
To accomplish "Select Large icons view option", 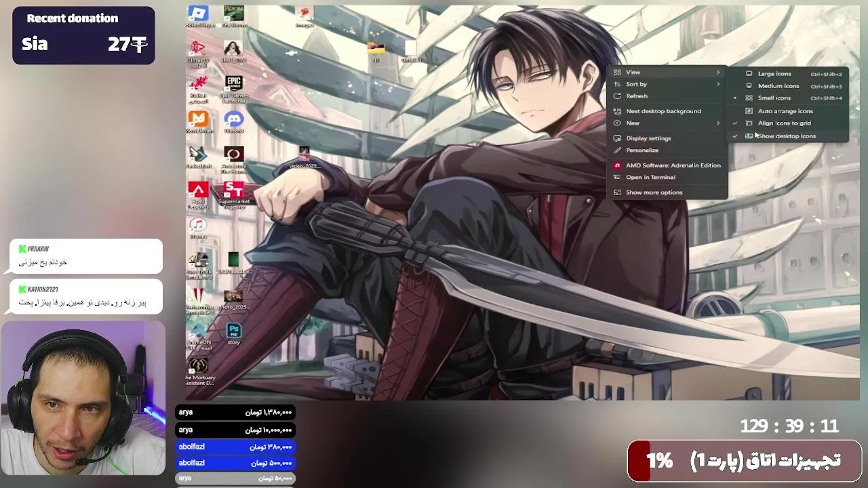I will coord(788,74).
